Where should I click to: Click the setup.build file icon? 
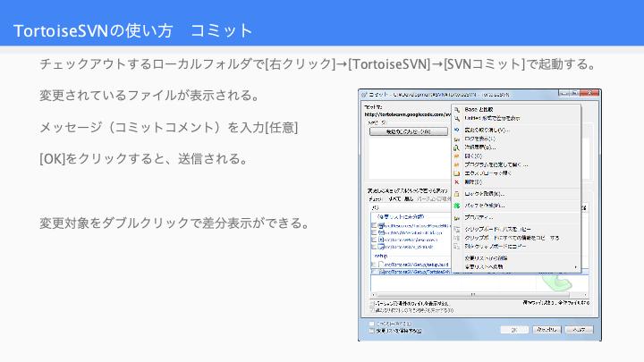coord(381,265)
